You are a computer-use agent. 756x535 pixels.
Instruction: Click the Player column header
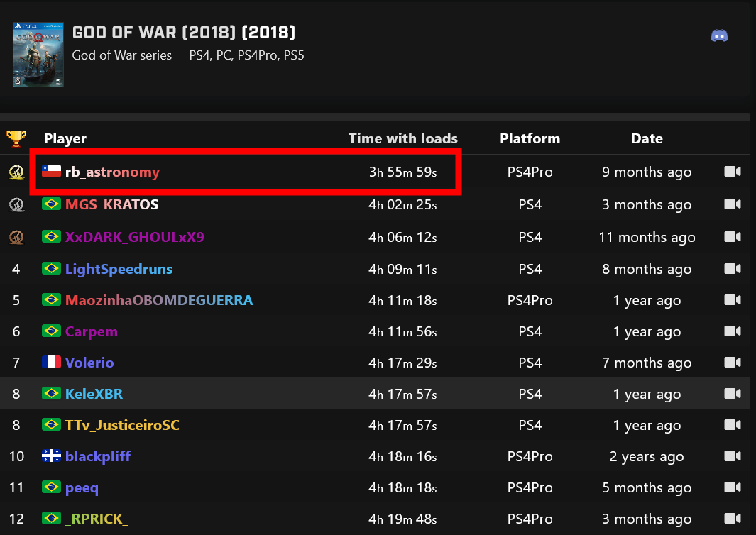pyautogui.click(x=65, y=139)
